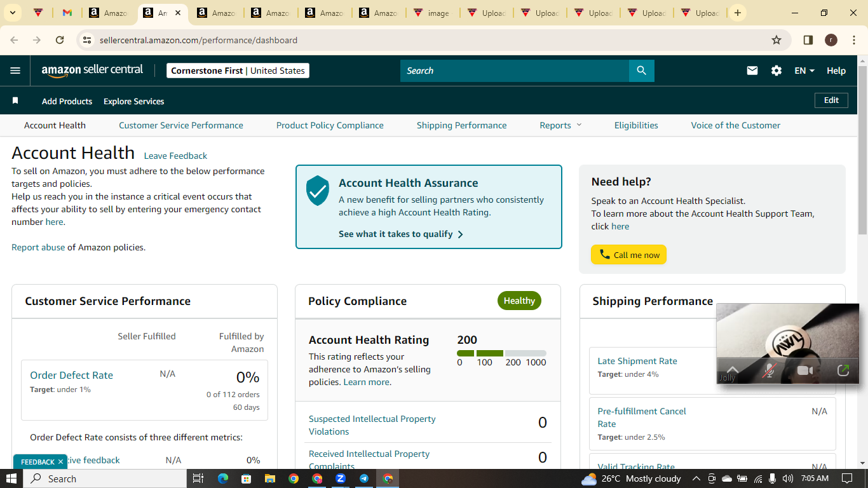Screen dimensions: 868x488
Task: Open the Pre-fulfillment Cancel Rate link
Action: pos(642,417)
